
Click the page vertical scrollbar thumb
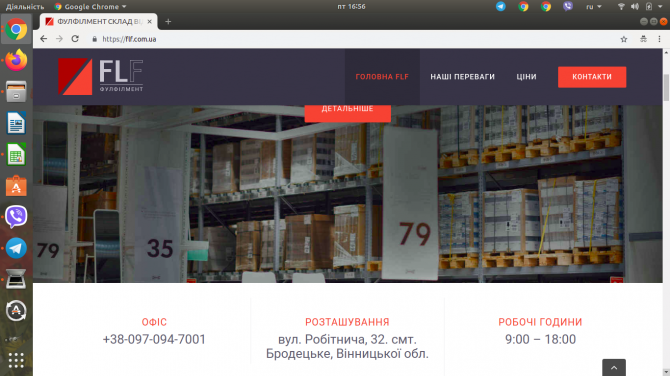click(x=666, y=87)
